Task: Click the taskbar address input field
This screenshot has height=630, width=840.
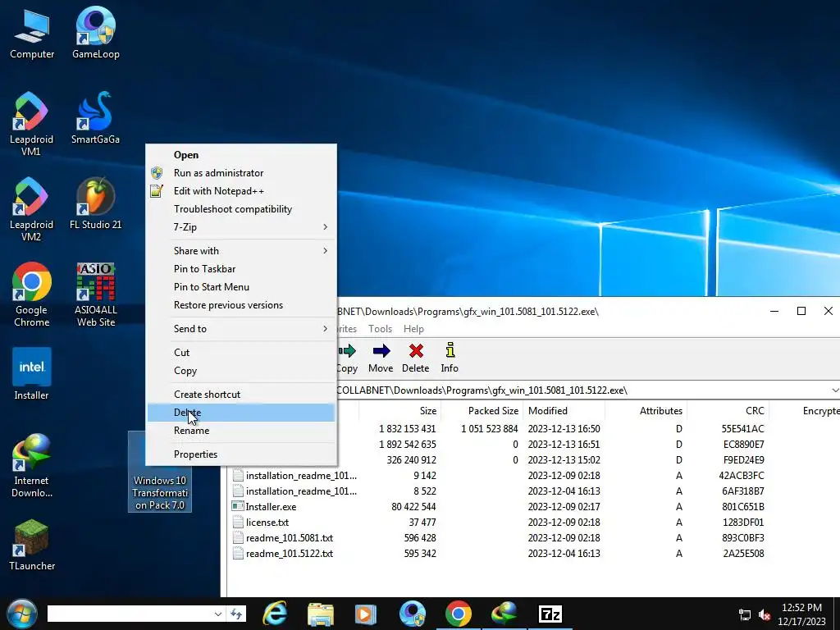Action: tap(130, 614)
